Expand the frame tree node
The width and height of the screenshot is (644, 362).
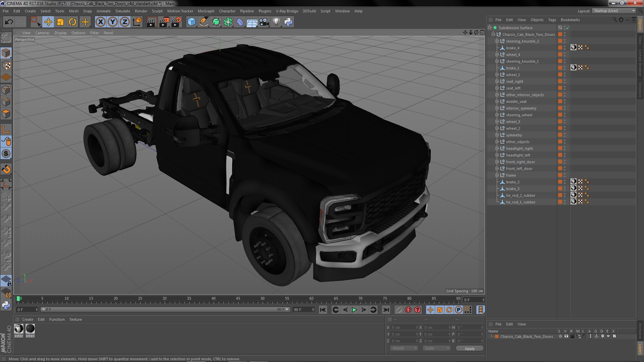coord(497,175)
